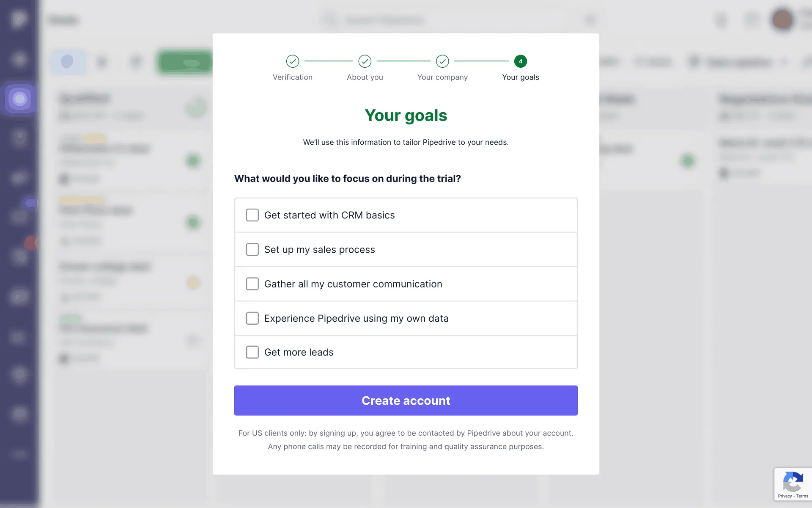Click the green step 4 circle

click(520, 61)
